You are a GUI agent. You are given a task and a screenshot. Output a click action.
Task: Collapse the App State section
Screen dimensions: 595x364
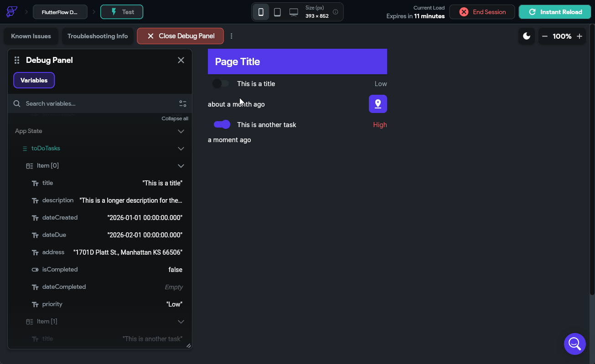tap(181, 131)
